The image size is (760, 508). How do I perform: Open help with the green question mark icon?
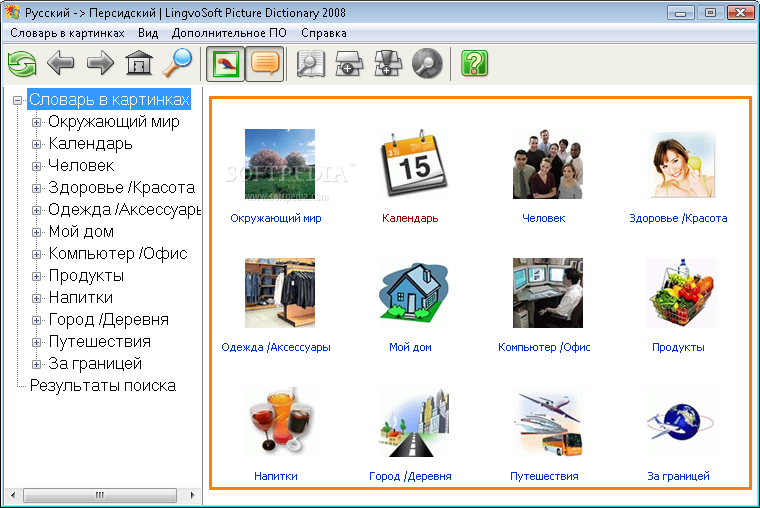point(475,64)
